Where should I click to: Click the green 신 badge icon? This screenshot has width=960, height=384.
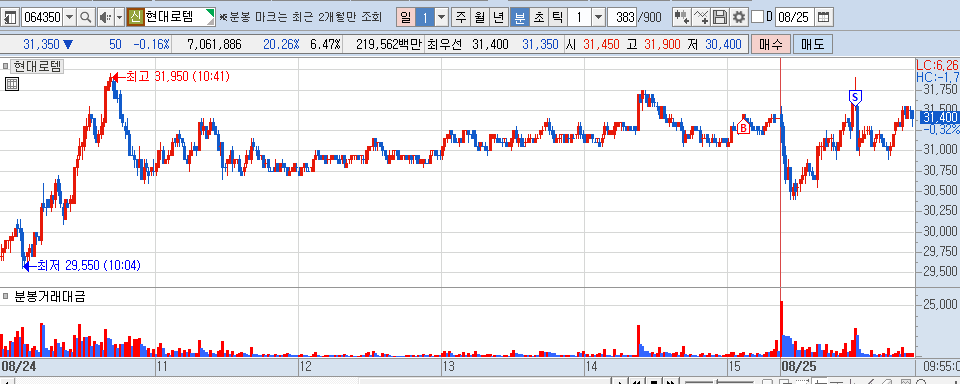135,17
